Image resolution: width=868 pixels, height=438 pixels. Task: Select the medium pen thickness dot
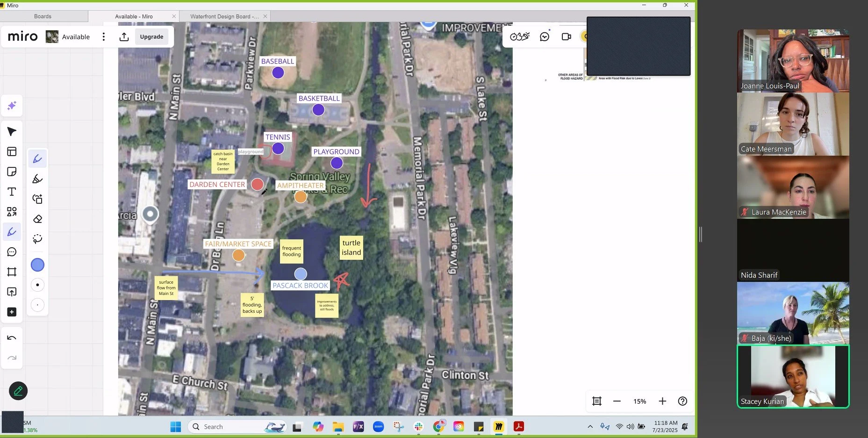pyautogui.click(x=37, y=285)
